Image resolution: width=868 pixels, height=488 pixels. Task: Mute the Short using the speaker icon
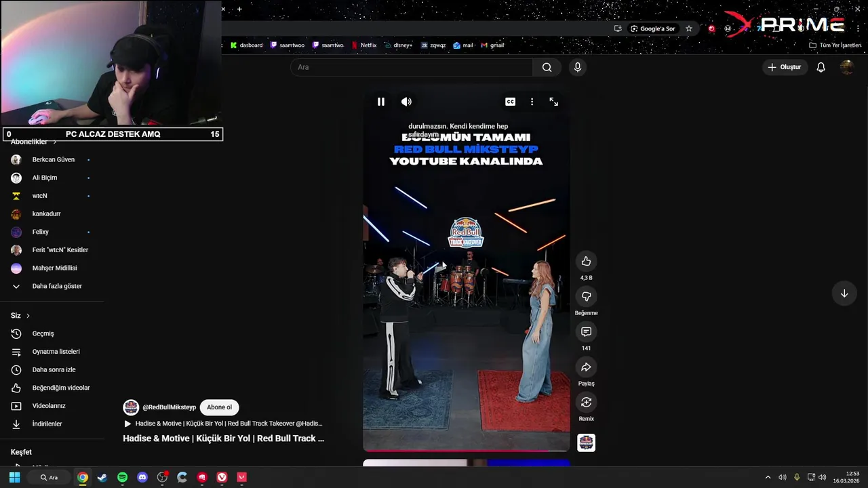(406, 102)
